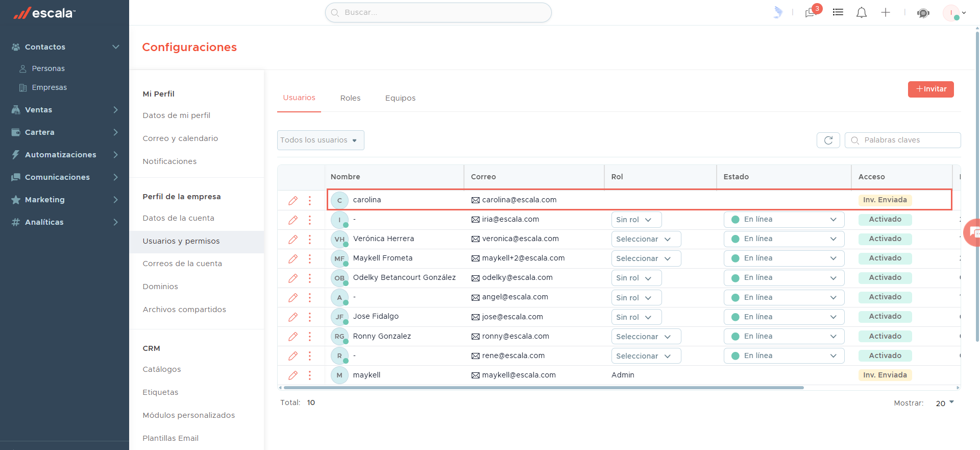
Task: Open the notifications bell
Action: pos(862,12)
